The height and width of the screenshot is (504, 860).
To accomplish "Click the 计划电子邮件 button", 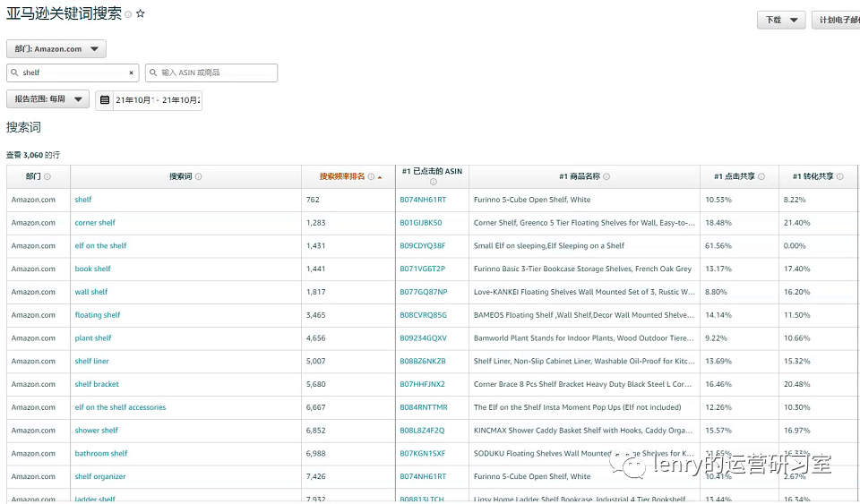I will click(x=837, y=20).
